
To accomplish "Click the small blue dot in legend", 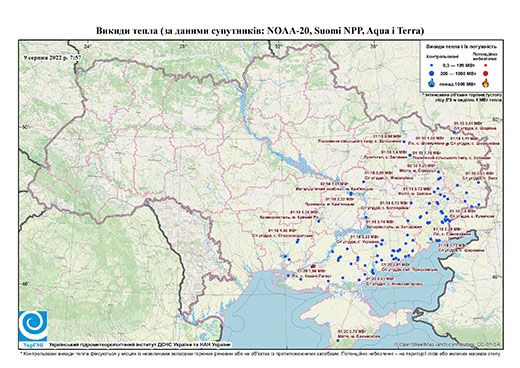I will click(x=432, y=66).
